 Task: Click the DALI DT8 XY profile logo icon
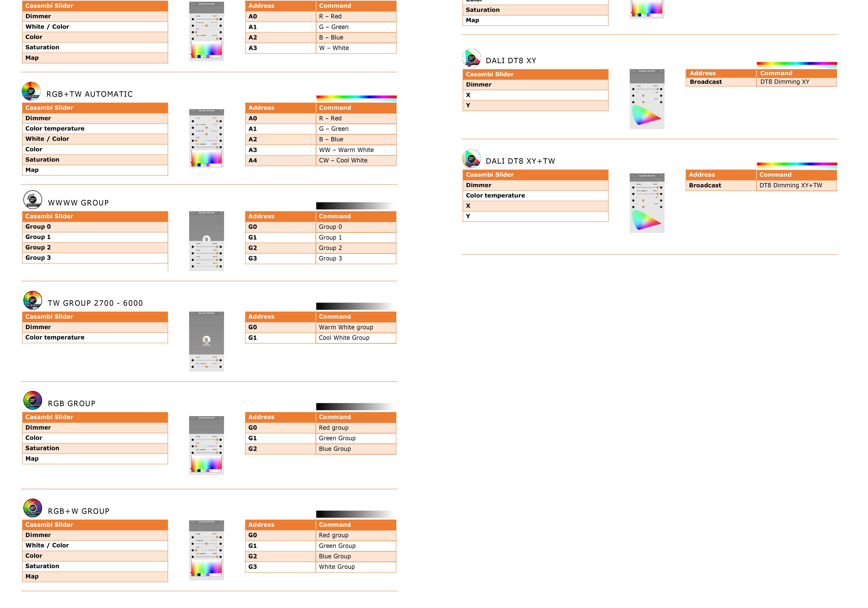tap(472, 58)
